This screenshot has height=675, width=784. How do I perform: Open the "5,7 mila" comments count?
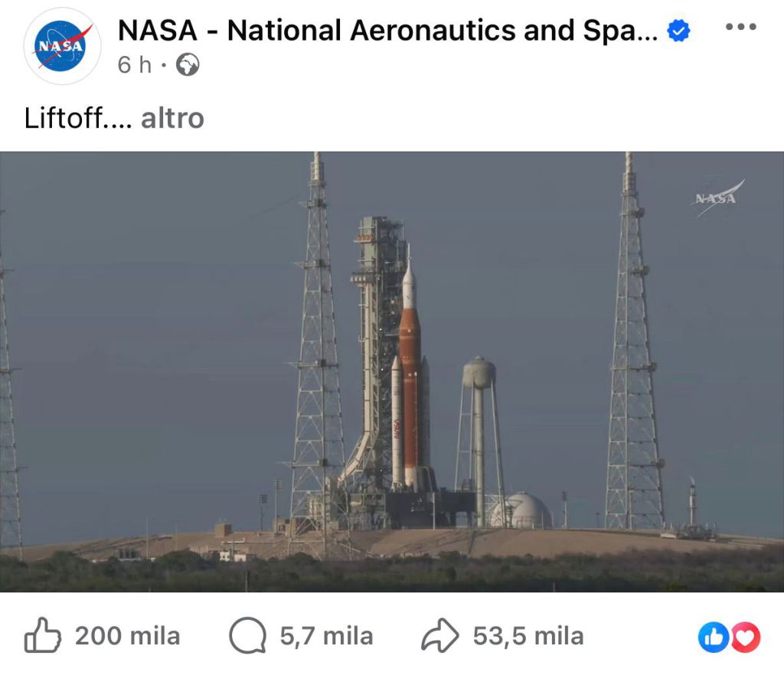coord(326,637)
